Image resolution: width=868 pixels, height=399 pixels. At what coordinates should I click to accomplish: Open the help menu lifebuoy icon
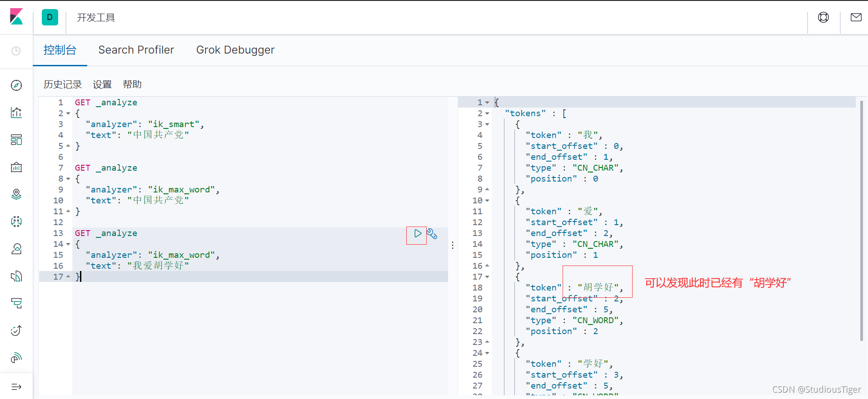(x=823, y=17)
